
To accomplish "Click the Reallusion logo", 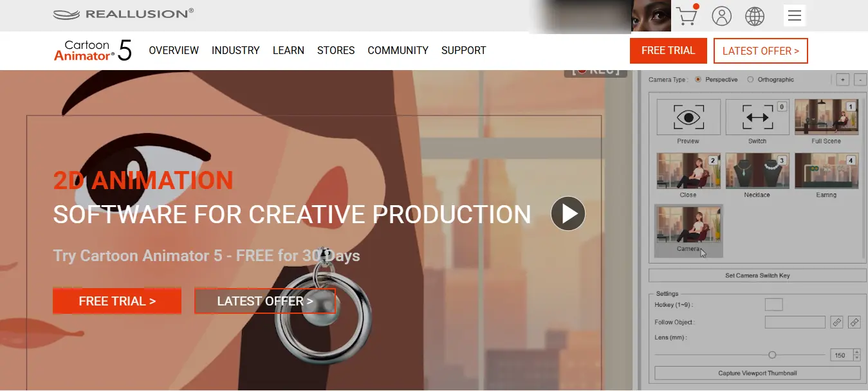I will tap(123, 14).
